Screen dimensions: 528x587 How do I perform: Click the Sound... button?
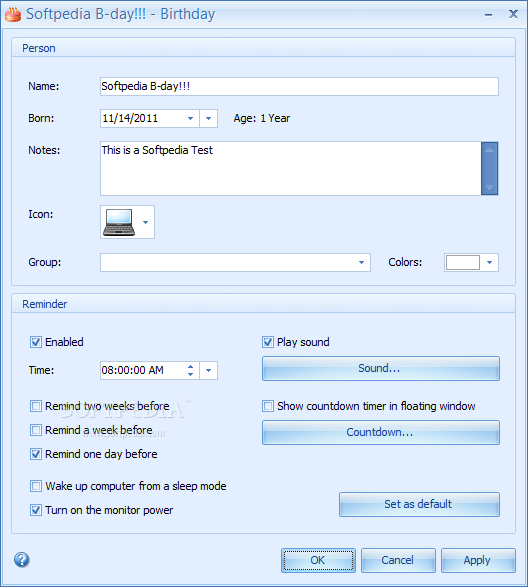(x=381, y=368)
